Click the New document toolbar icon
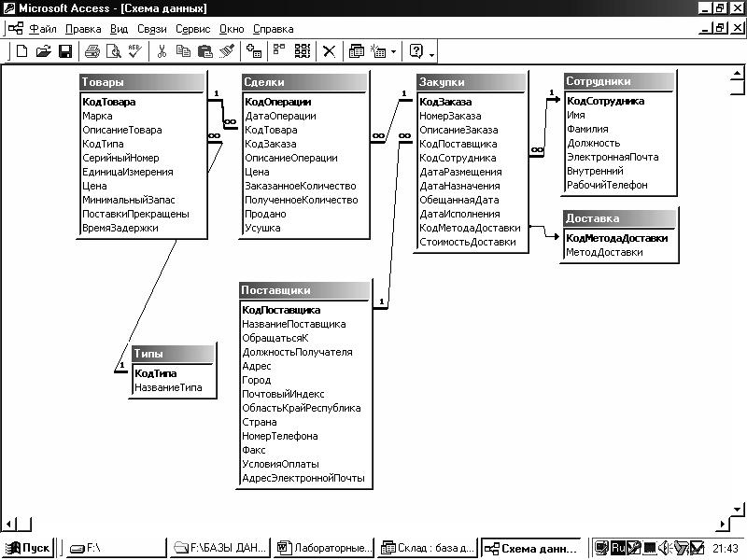The image size is (747, 560). [21, 51]
